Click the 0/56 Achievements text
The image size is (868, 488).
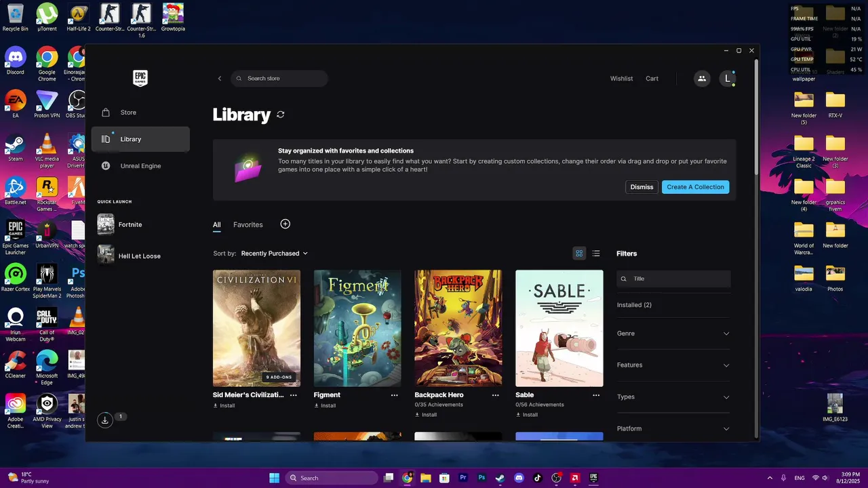(540, 405)
